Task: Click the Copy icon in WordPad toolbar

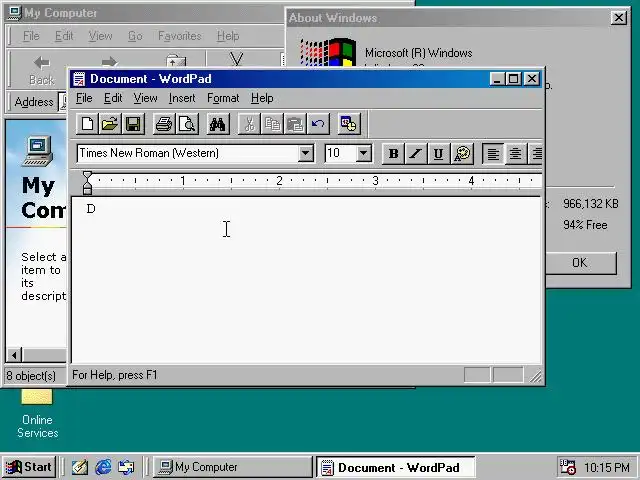Action: pyautogui.click(x=272, y=124)
